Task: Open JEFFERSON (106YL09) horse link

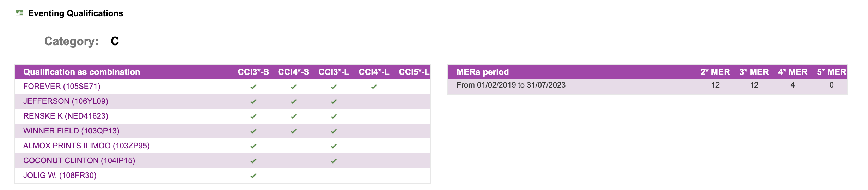Action: pyautogui.click(x=66, y=101)
